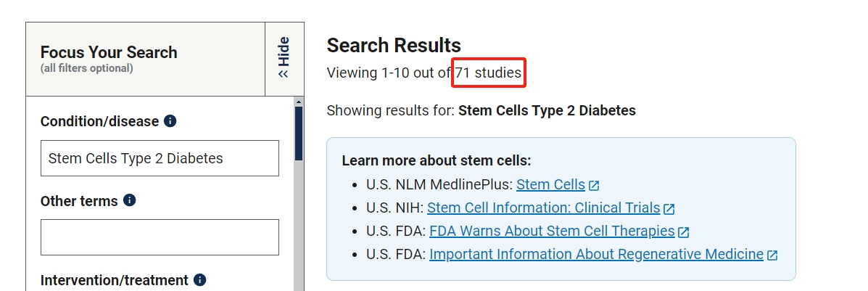Open Important Information About Regenerative Medicine link
This screenshot has height=291, width=868.
pos(596,254)
